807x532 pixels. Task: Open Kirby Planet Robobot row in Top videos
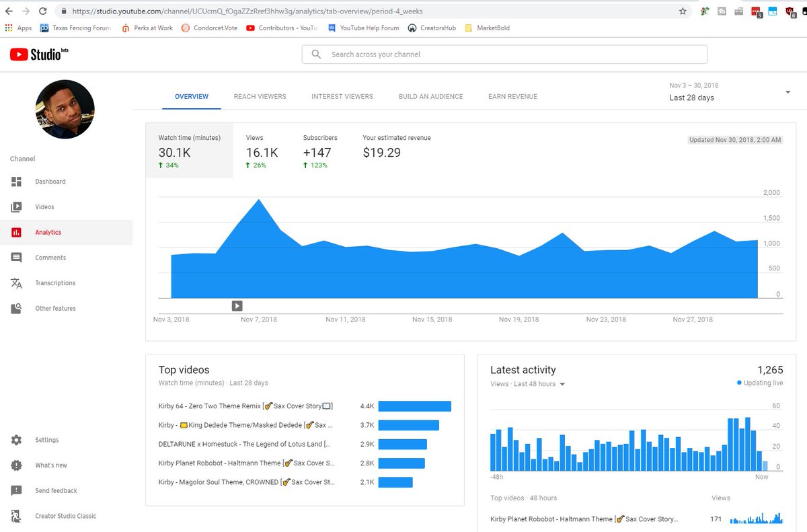click(x=246, y=463)
